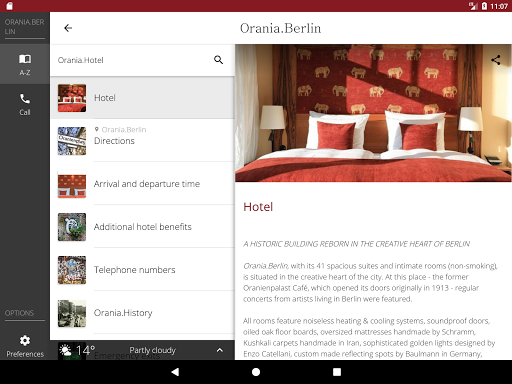Tap the Hotel bed thumbnail

(x=72, y=98)
